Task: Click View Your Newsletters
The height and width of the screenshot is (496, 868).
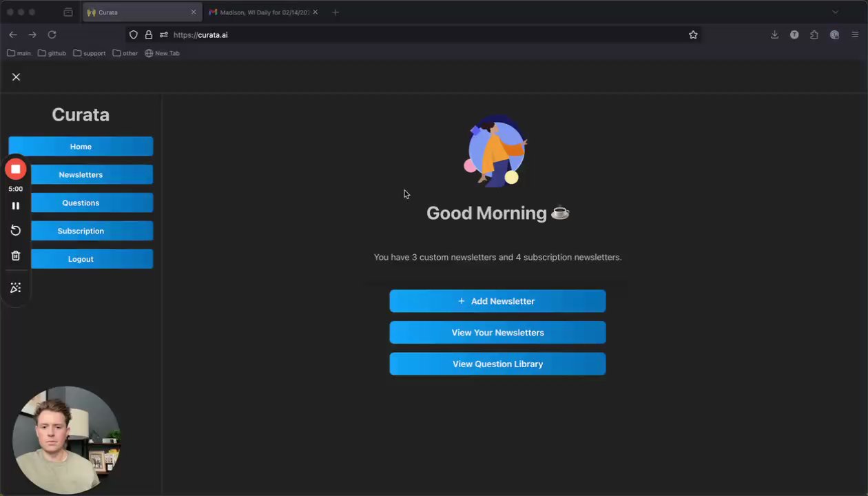Action: [497, 333]
